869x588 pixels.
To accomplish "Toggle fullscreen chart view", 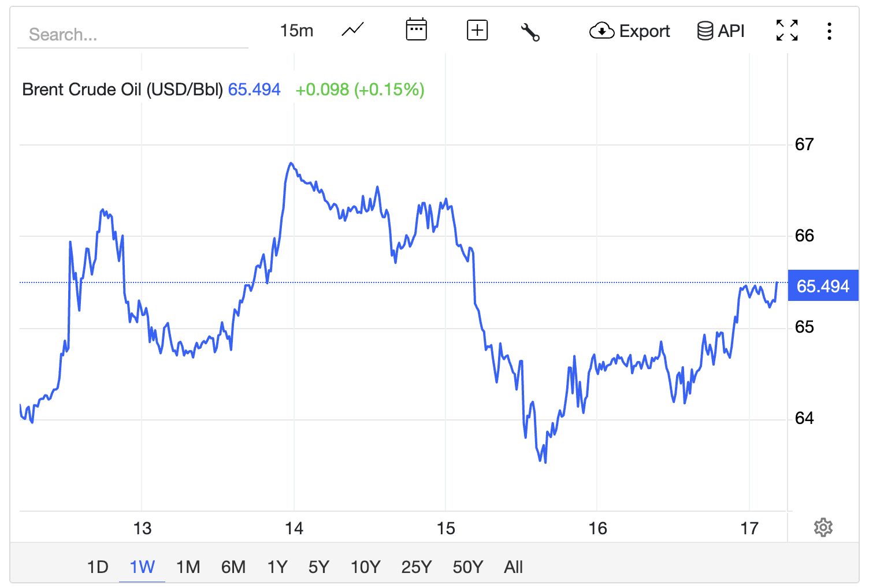I will pyautogui.click(x=787, y=30).
